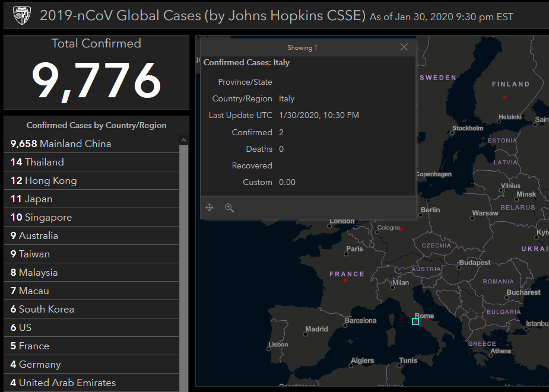This screenshot has width=549, height=392.
Task: Click the Milan city label on map
Action: (400, 282)
